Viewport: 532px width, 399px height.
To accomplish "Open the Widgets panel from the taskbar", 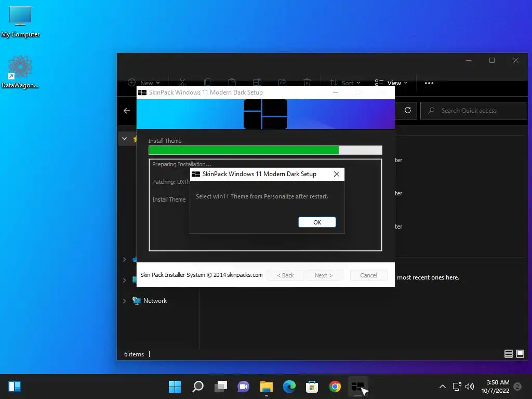I will [x=15, y=387].
